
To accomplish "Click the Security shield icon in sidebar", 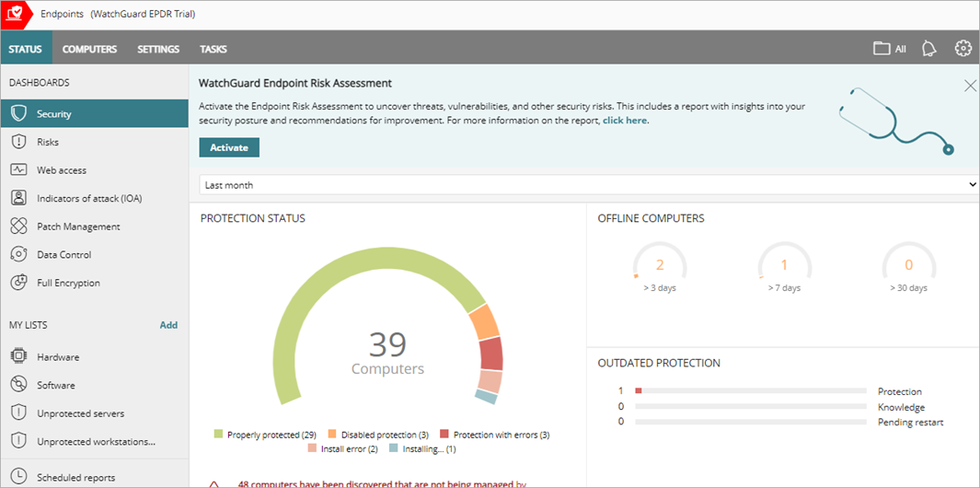I will point(18,114).
